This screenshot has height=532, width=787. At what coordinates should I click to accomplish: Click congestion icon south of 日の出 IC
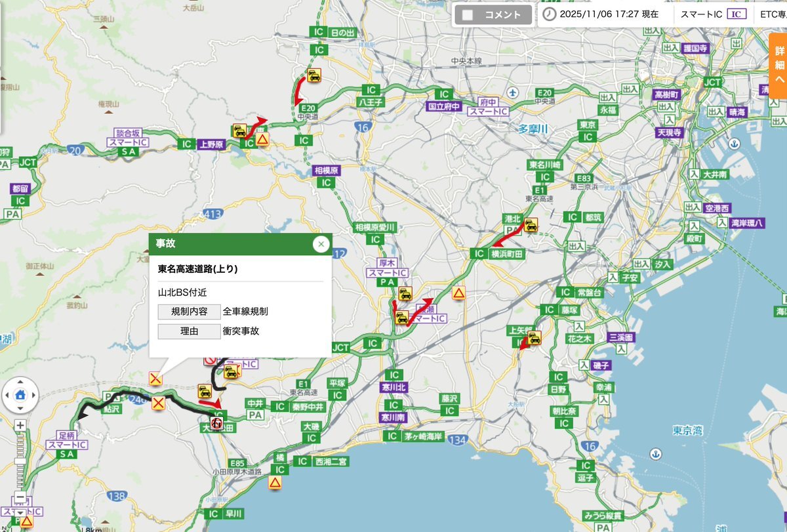pyautogui.click(x=314, y=75)
